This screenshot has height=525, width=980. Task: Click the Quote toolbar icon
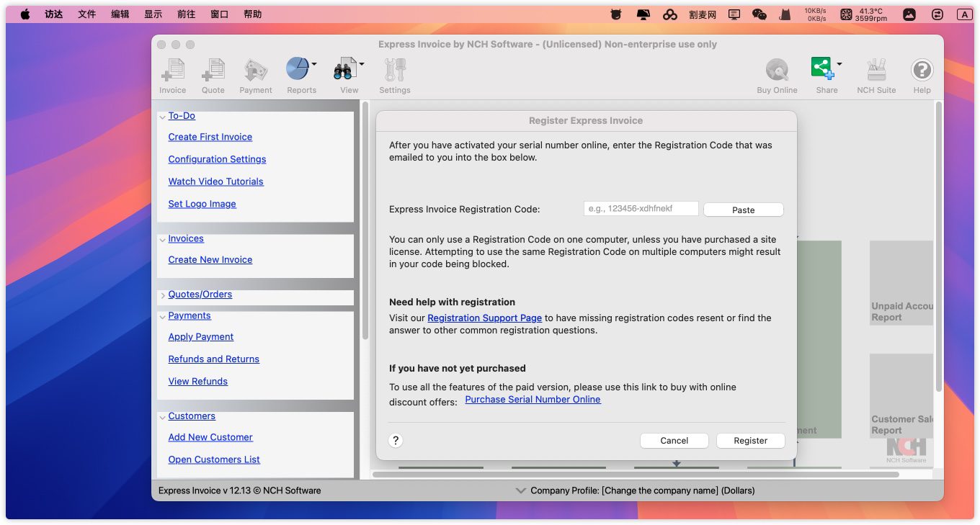click(213, 71)
